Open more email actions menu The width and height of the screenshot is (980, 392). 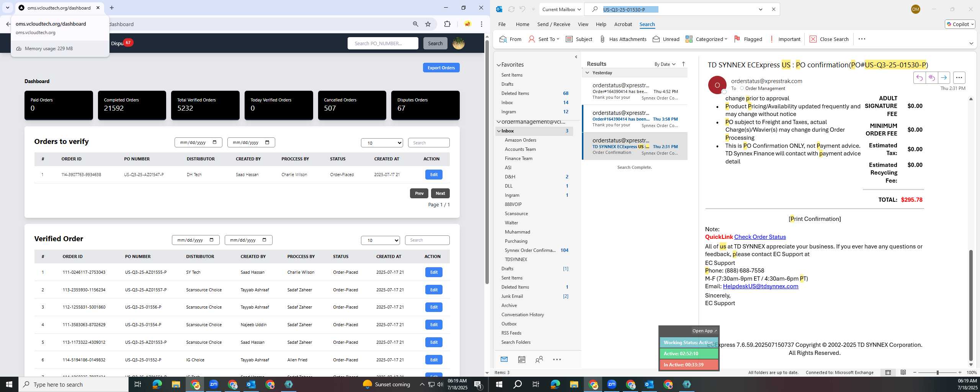(959, 78)
